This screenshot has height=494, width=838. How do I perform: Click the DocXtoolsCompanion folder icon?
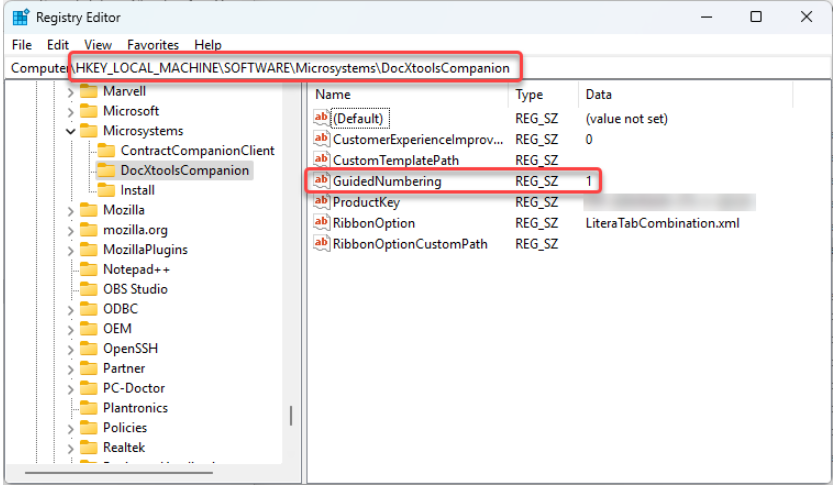[105, 170]
